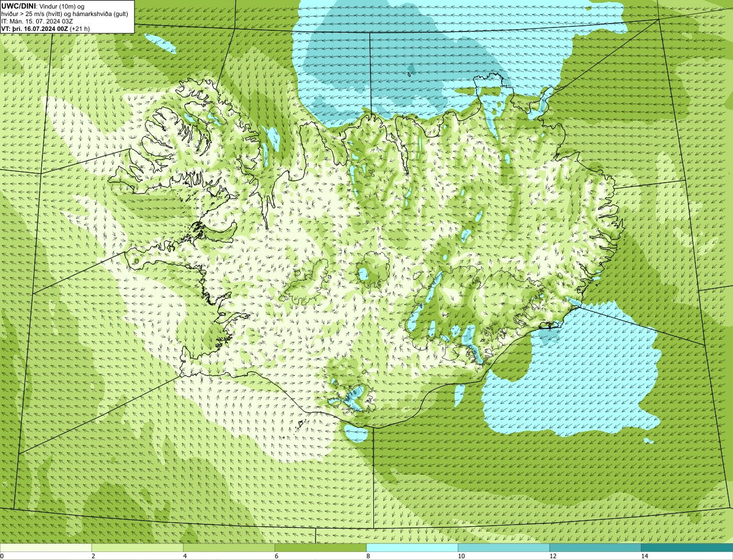The height and width of the screenshot is (560, 733).
Task: Click the "Vindur (10m) og" text
Action: pyautogui.click(x=61, y=6)
